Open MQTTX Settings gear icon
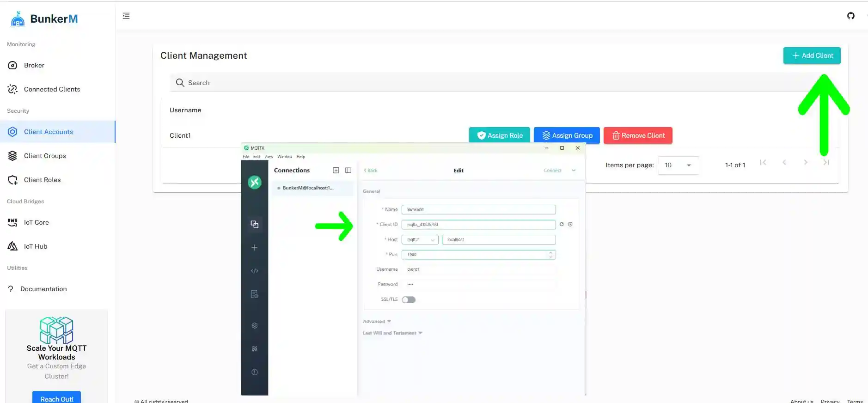Viewport: 868px width, 403px height. 255,325
